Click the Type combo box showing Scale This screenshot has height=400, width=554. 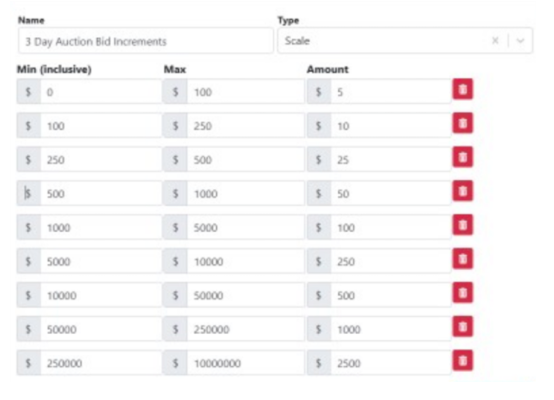[405, 41]
